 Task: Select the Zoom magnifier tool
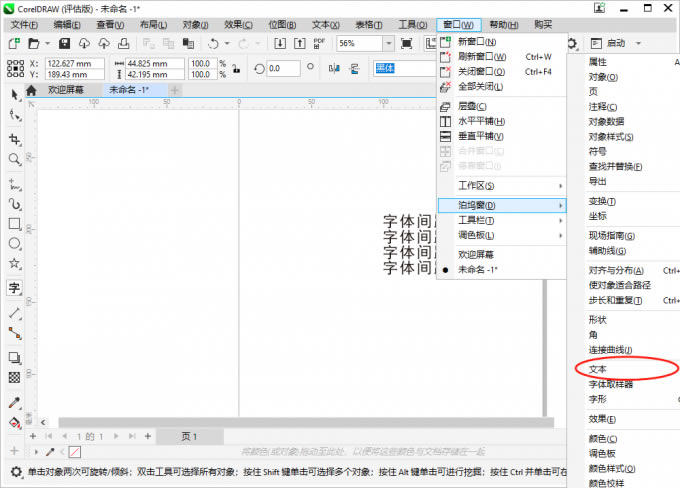(x=14, y=159)
